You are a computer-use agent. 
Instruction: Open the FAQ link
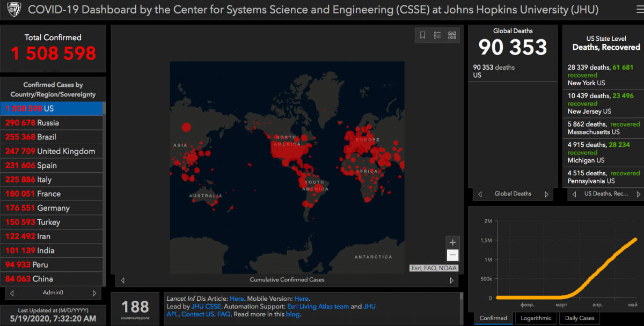click(224, 314)
